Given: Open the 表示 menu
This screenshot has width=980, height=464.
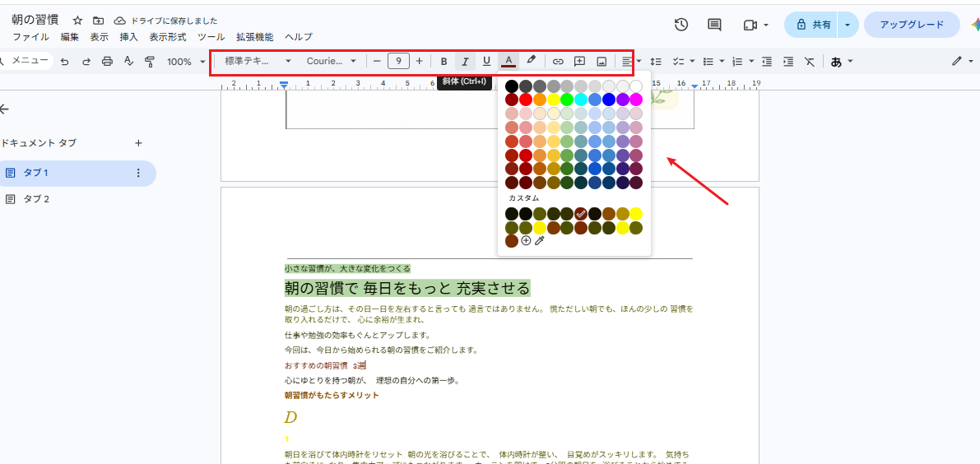Looking at the screenshot, I should click(x=99, y=37).
